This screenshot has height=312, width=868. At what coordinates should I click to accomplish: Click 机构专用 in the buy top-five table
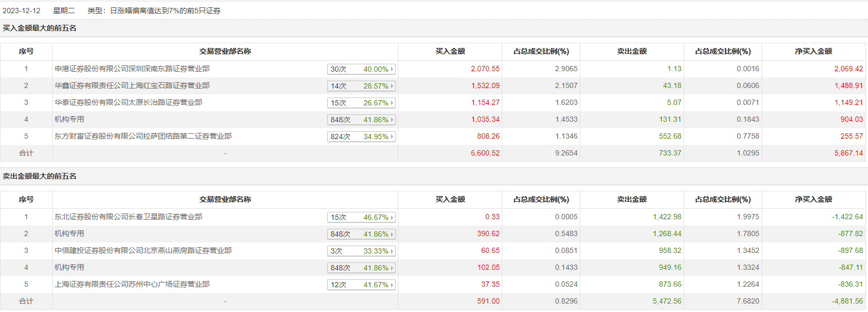69,119
